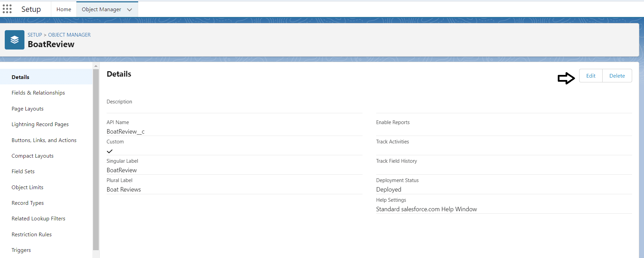Select Details in the sidebar
Screen dimensions: 644x258
click(20, 77)
